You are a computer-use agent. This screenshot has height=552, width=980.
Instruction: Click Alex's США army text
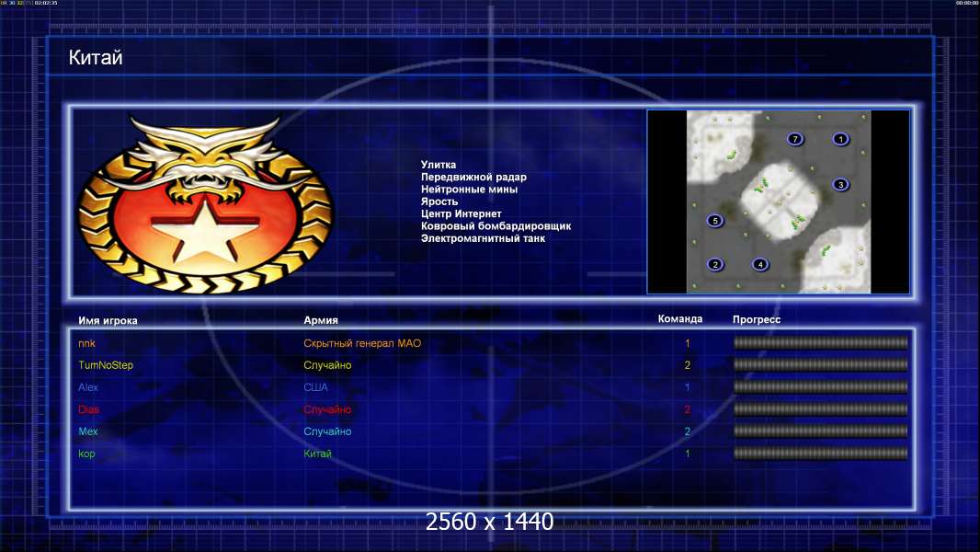click(x=315, y=387)
